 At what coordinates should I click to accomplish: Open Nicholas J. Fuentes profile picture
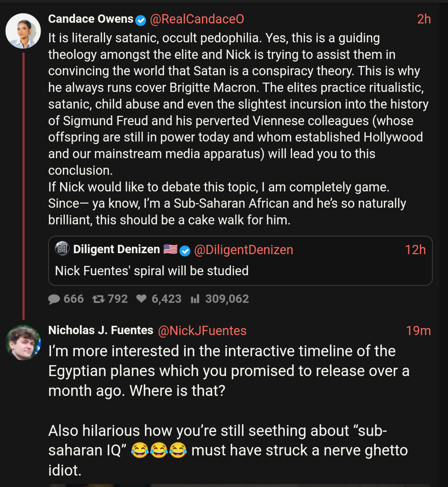23,342
